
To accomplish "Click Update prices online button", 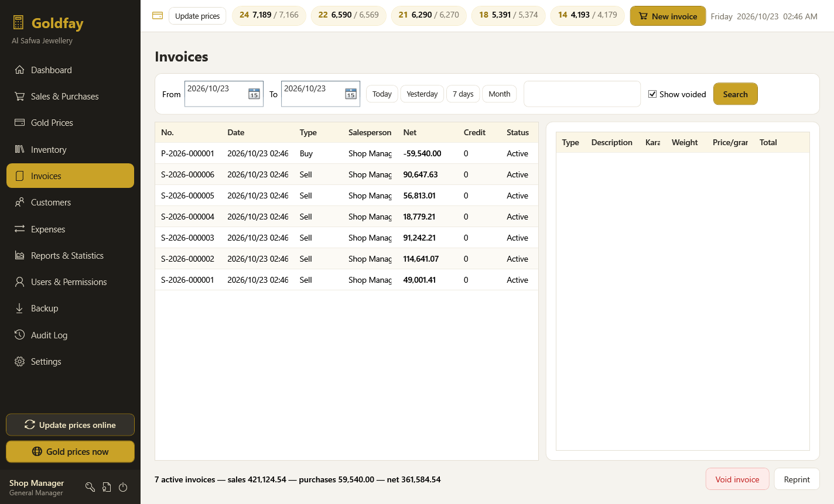I will (x=70, y=425).
